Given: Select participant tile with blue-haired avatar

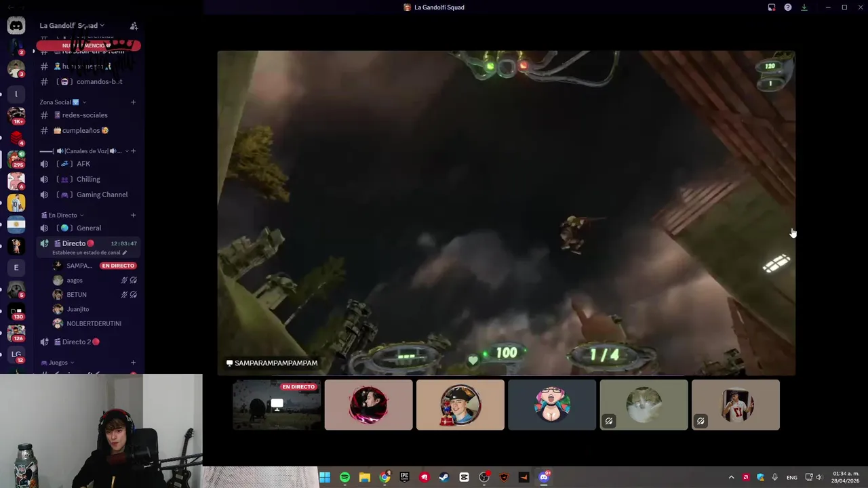Looking at the screenshot, I should coord(552,405).
